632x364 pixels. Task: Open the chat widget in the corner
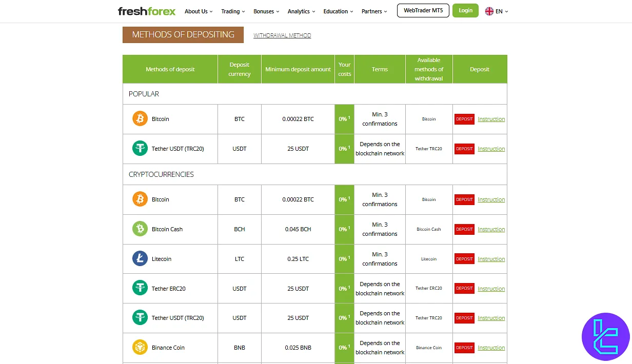point(606,337)
